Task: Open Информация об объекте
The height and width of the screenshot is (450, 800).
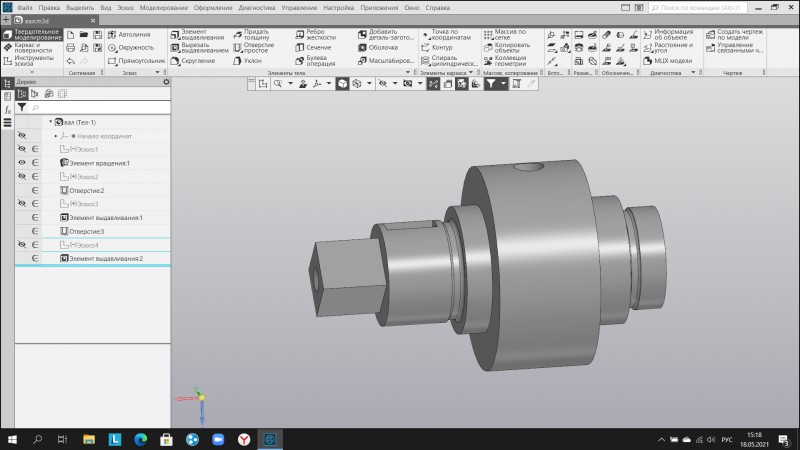Action: (x=668, y=34)
